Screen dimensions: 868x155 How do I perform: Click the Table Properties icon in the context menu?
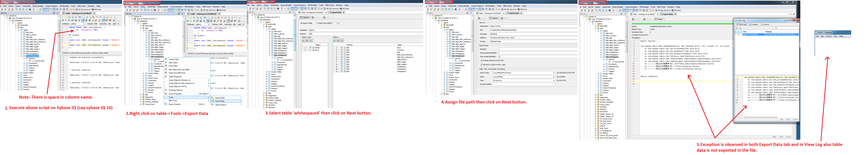tap(166, 77)
